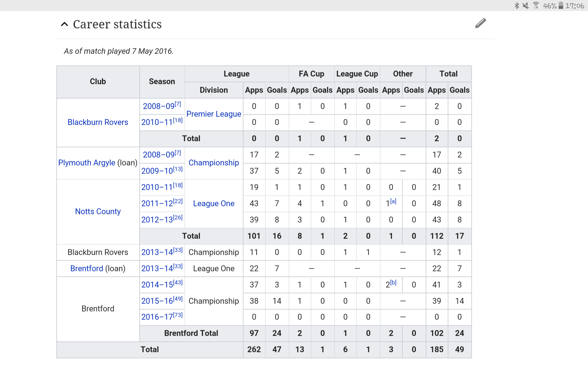
Task: Collapse the Career statistics section chevron
Action: coord(64,24)
